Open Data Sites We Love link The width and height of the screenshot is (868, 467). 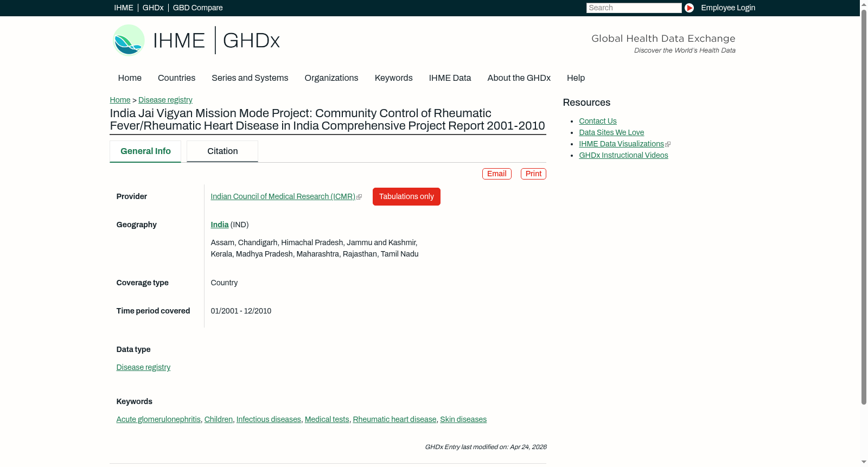[x=611, y=132]
